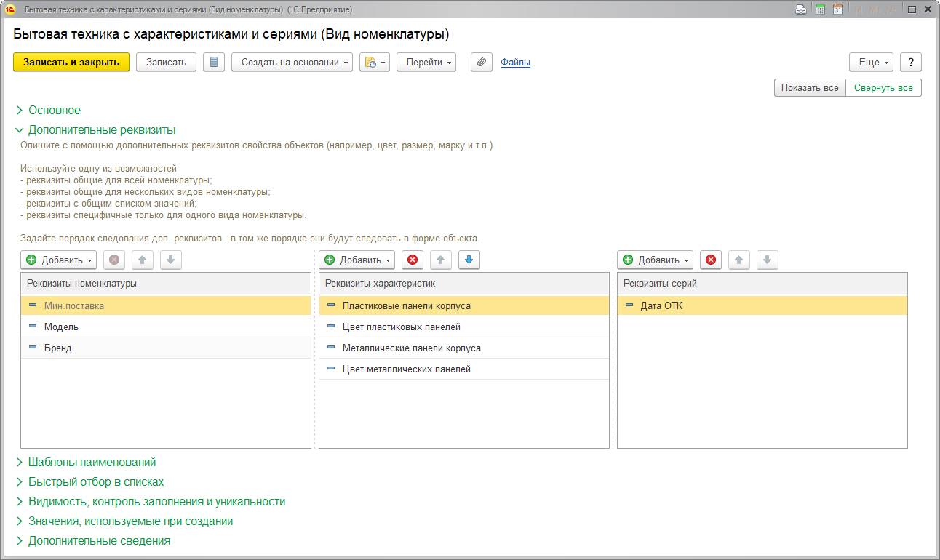
Task: Click red delete icon above Реквизиты серий
Action: [711, 260]
